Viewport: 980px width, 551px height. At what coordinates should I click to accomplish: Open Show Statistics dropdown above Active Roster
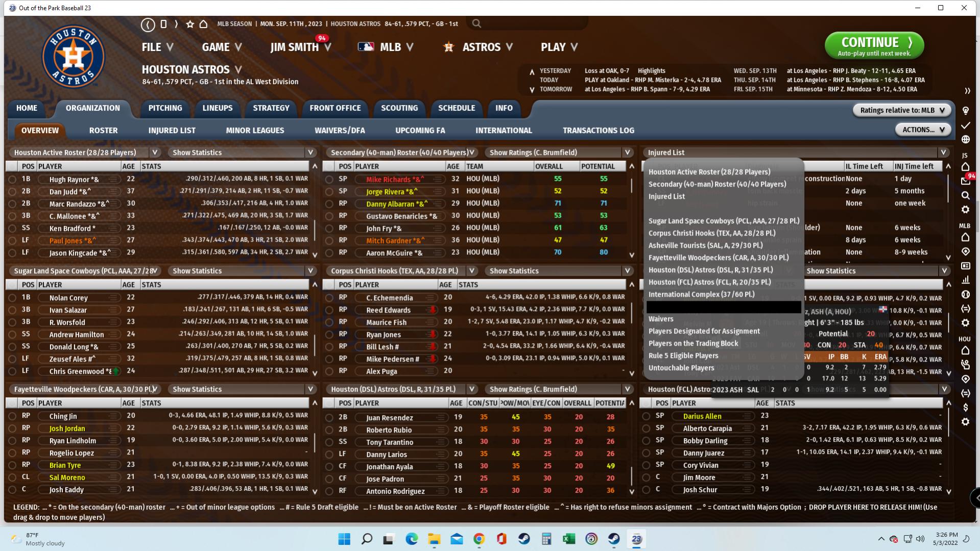[310, 152]
